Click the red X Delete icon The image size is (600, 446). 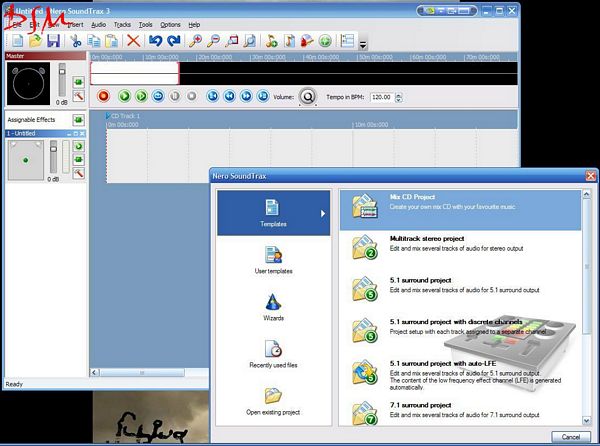133,41
